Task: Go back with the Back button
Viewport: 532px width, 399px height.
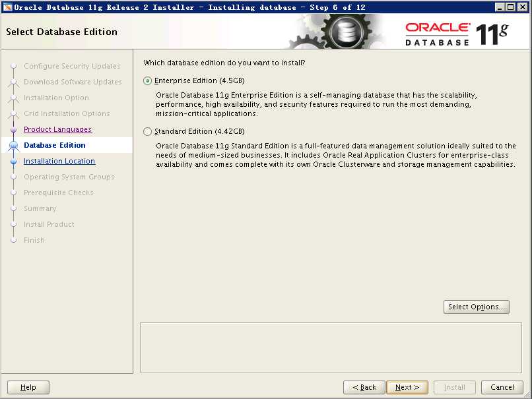Action: click(x=364, y=387)
